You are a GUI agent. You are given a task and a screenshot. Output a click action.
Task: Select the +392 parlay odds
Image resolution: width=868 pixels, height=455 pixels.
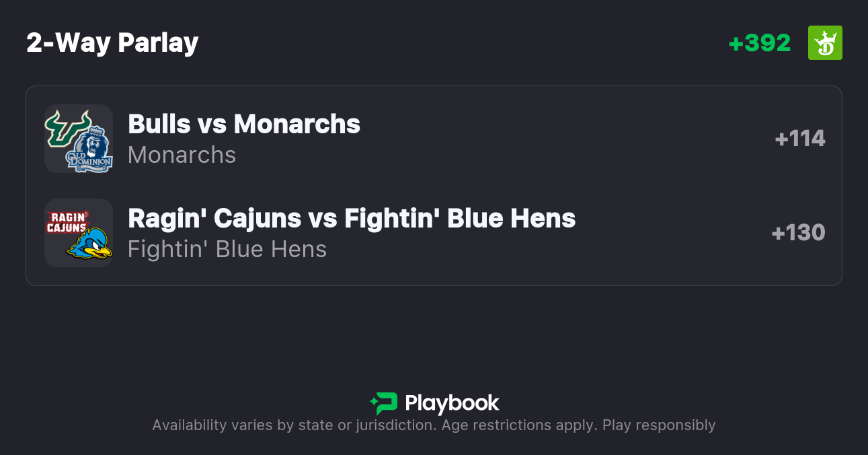(x=760, y=43)
